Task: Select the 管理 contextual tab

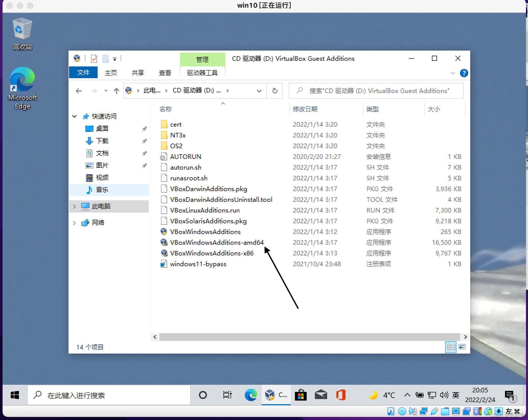Action: point(202,60)
